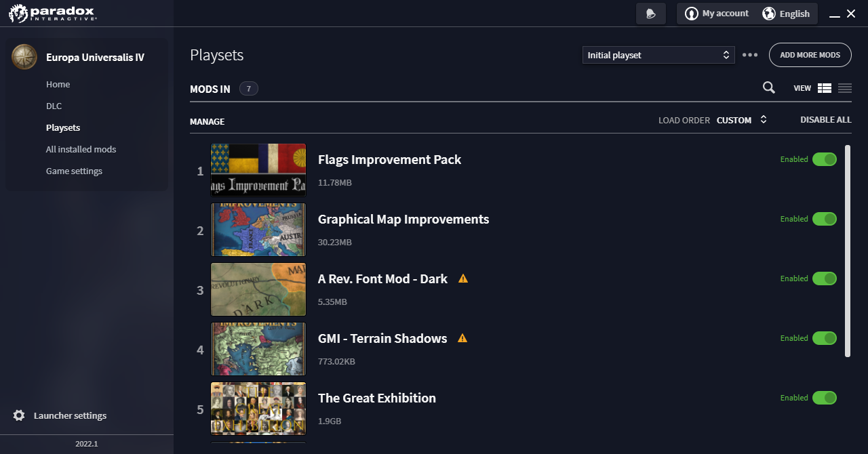Viewport: 868px width, 454px height.
Task: Select The Great Exhibition title
Action: coord(377,398)
